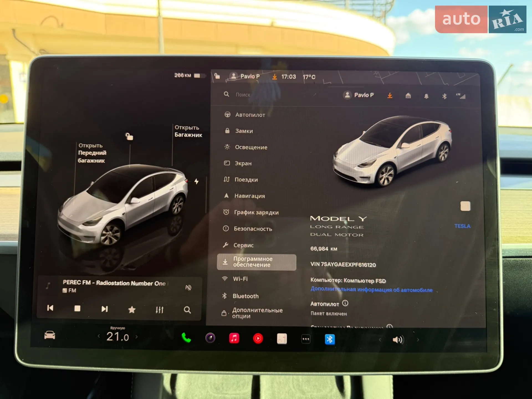Open the trunk (Открыть Багажник)
532x399 pixels.
[x=188, y=131]
